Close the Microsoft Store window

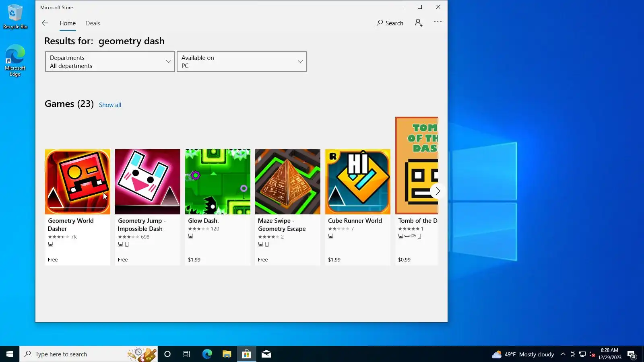438,7
